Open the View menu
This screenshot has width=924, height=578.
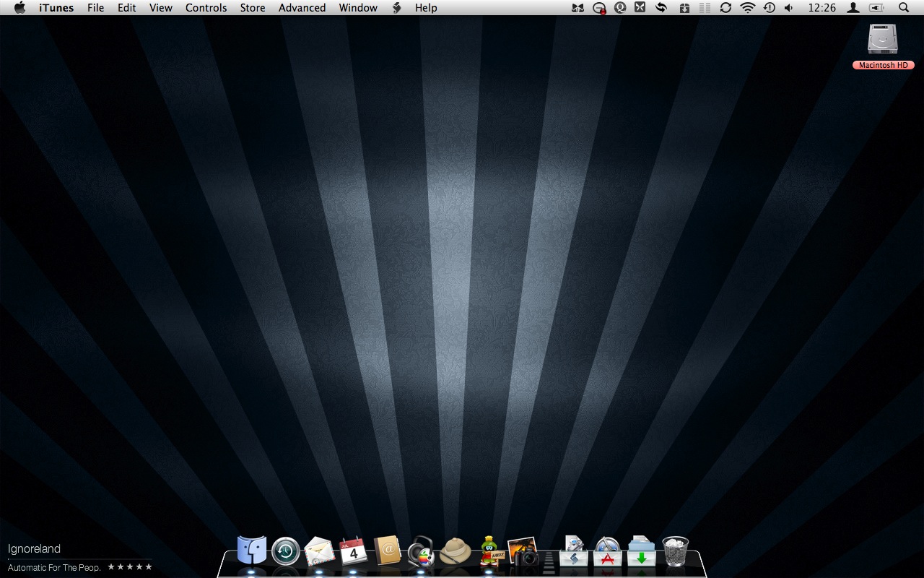coord(161,8)
